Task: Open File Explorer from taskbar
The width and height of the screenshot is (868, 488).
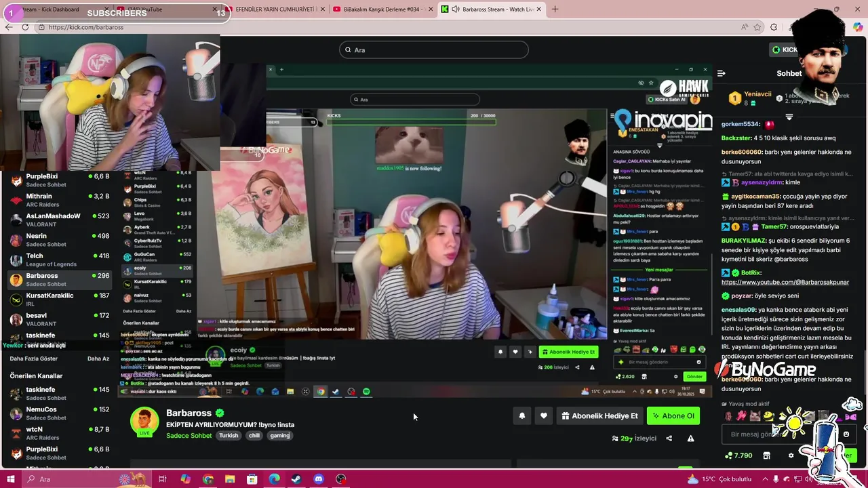Action: coord(230,479)
